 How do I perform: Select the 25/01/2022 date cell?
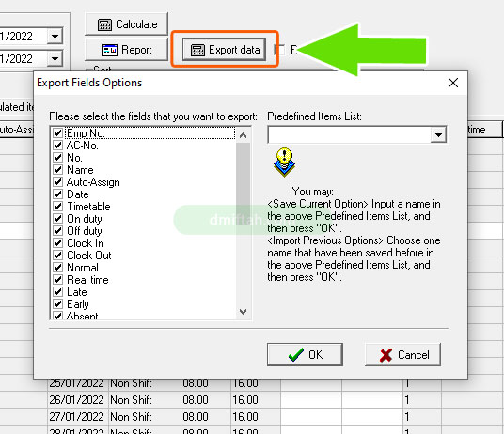(x=78, y=383)
